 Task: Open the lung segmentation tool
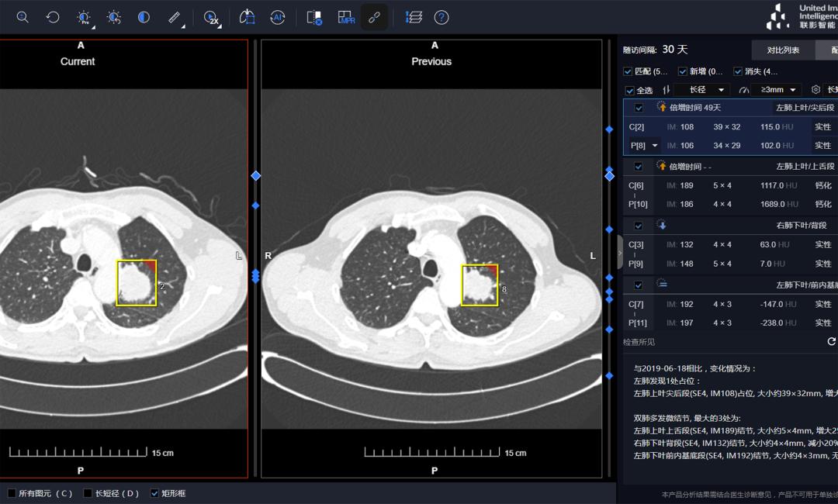click(x=247, y=17)
